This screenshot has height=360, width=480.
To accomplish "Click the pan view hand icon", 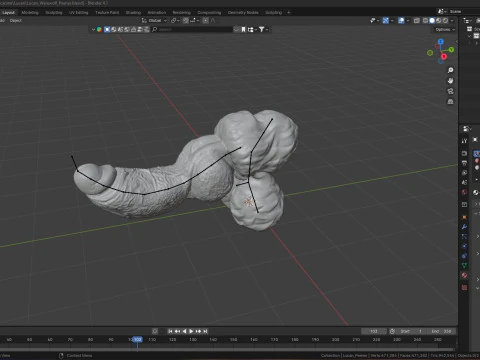I will tap(450, 81).
